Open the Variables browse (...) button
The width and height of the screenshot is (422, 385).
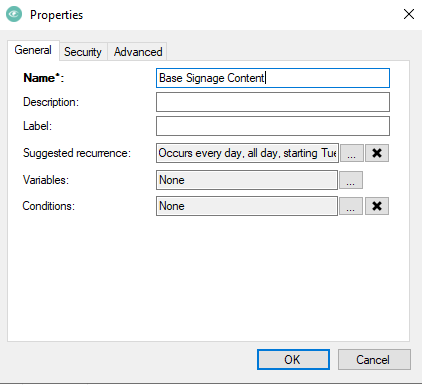point(351,180)
